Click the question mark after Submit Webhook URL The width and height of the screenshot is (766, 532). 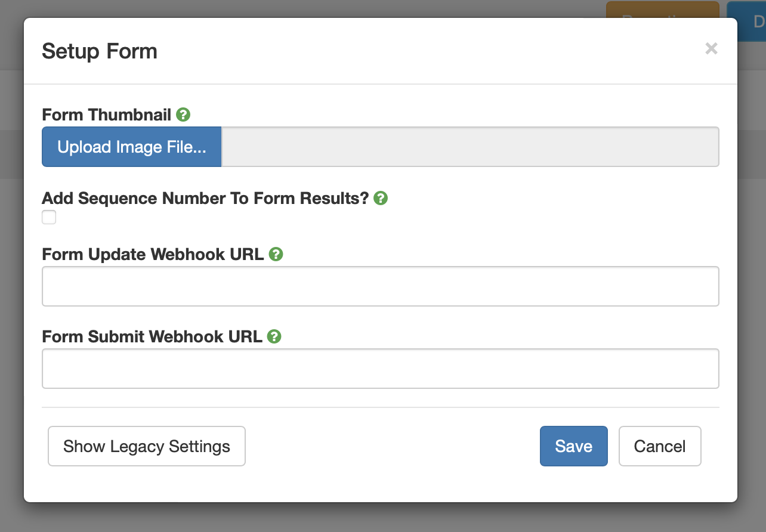(274, 336)
